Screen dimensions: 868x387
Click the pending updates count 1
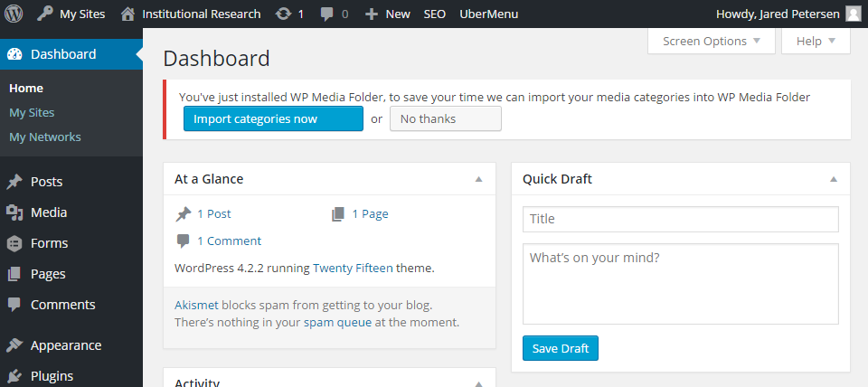[300, 14]
